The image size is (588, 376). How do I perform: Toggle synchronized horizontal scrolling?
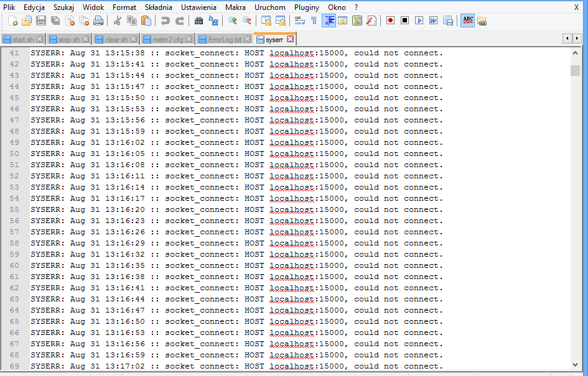pyautogui.click(x=281, y=21)
